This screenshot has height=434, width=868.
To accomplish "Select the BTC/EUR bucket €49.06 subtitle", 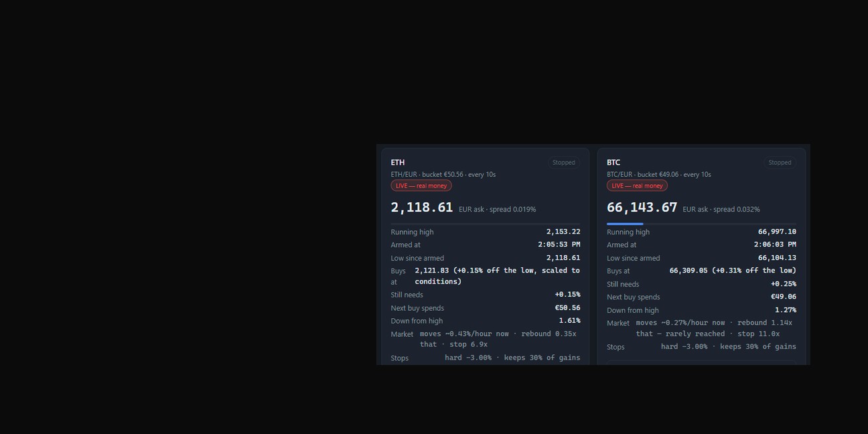I will pos(659,175).
